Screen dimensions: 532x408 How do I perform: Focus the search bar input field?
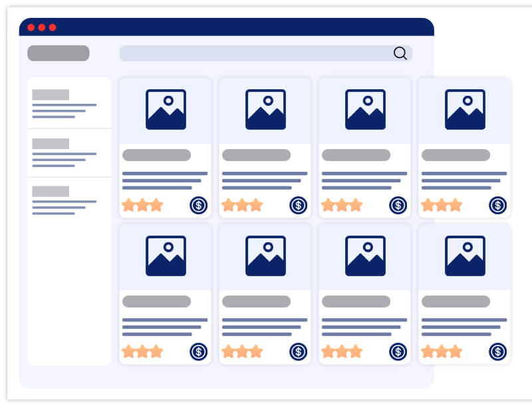[x=256, y=53]
